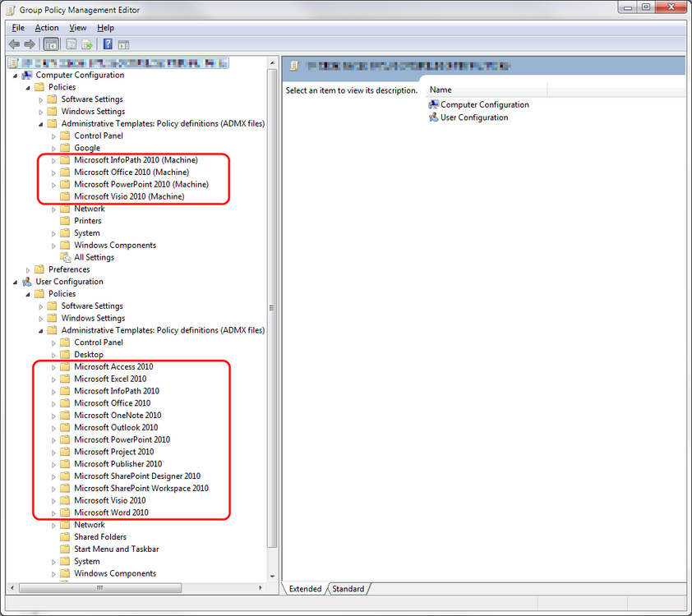Click the Forward arrow toolbar icon
692x616 pixels.
coord(30,44)
